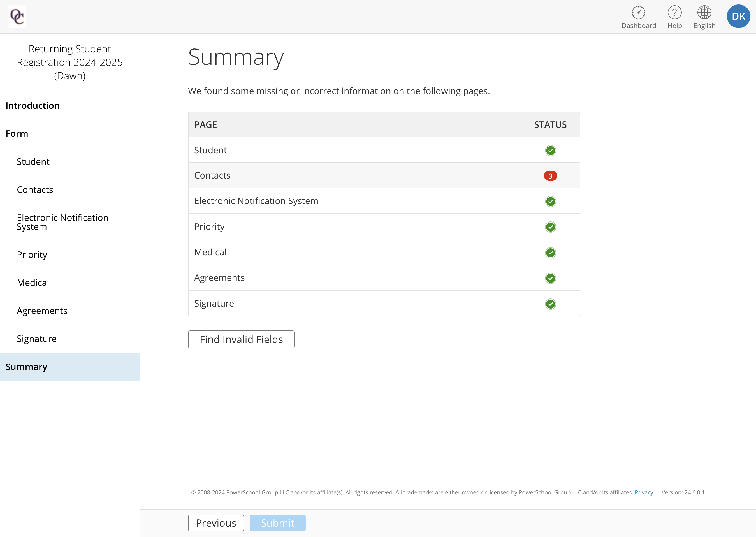
Task: Open the English language globe icon
Action: pyautogui.click(x=704, y=13)
